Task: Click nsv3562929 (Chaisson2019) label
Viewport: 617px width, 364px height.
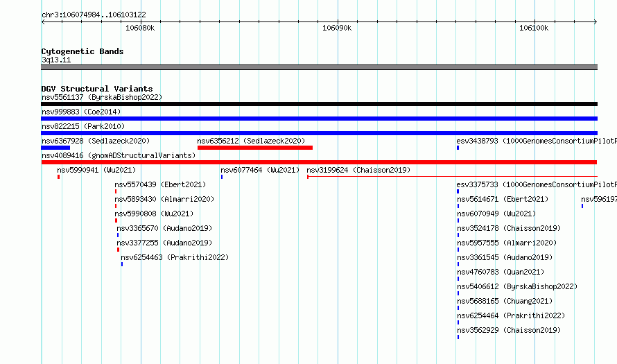Action: point(509,330)
